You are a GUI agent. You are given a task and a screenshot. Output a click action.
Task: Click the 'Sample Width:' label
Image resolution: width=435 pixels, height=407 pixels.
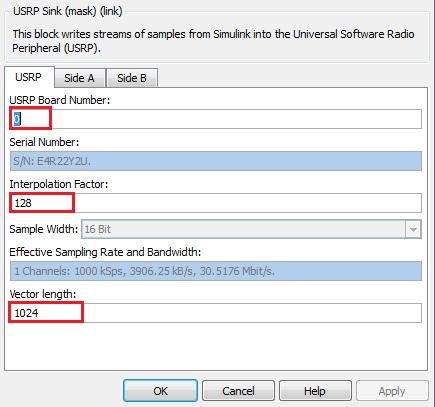(x=44, y=229)
